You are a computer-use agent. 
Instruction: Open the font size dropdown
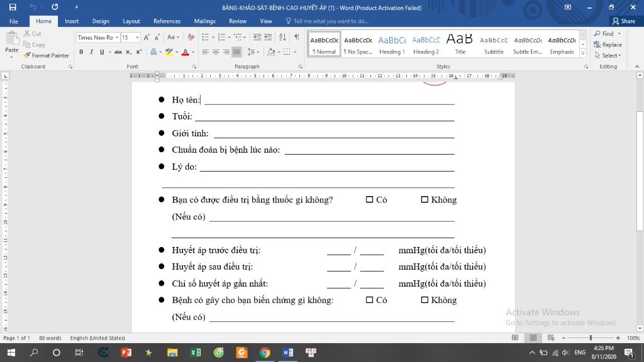[137, 37]
